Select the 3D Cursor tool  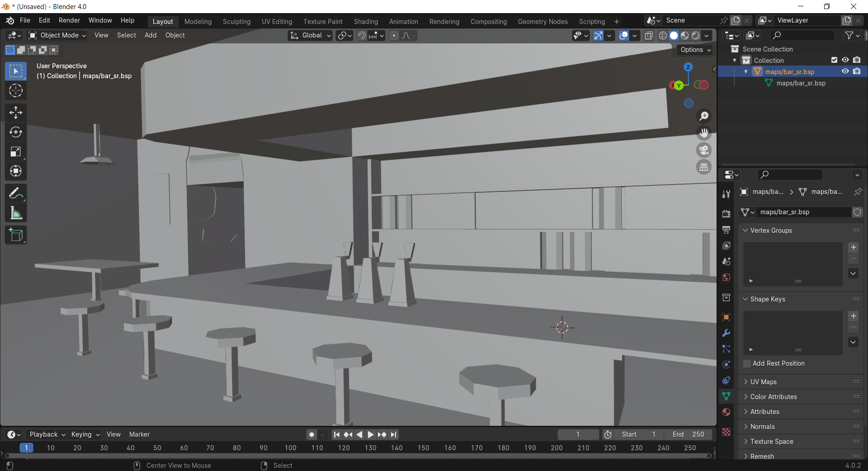pos(16,91)
